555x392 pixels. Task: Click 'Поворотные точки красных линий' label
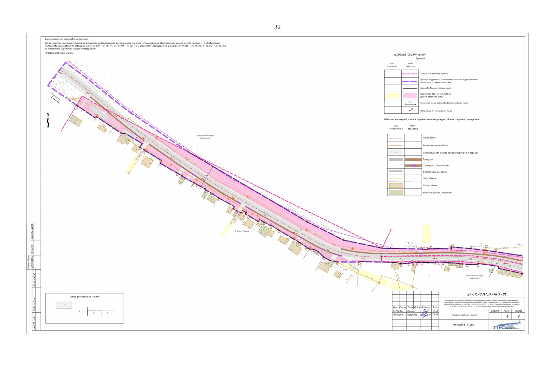click(x=436, y=111)
